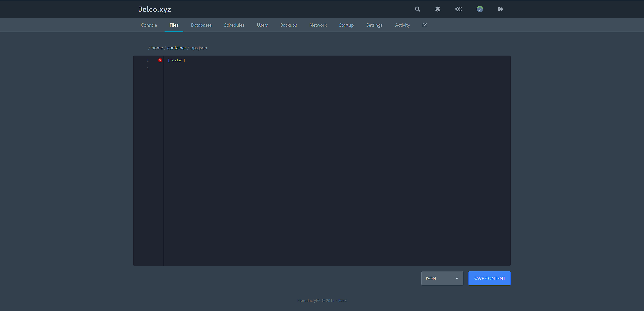
Task: Open the servers dashboard layers icon
Action: point(437,9)
